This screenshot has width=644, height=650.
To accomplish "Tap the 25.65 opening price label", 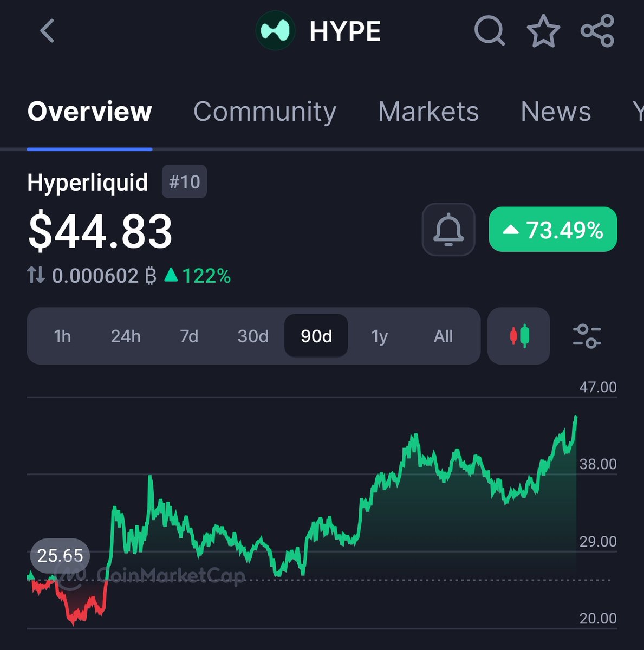I will click(x=60, y=556).
